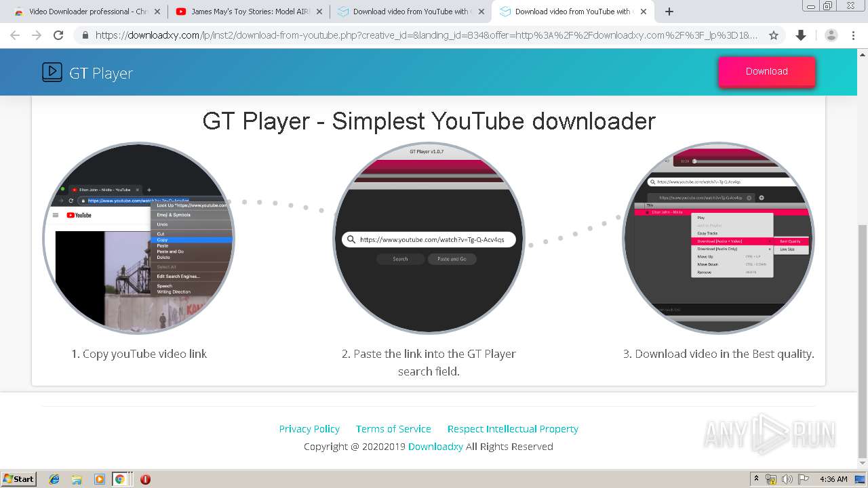Click '1. Copy youTube video link' caption
Image resolution: width=868 pixels, height=488 pixels.
[139, 354]
